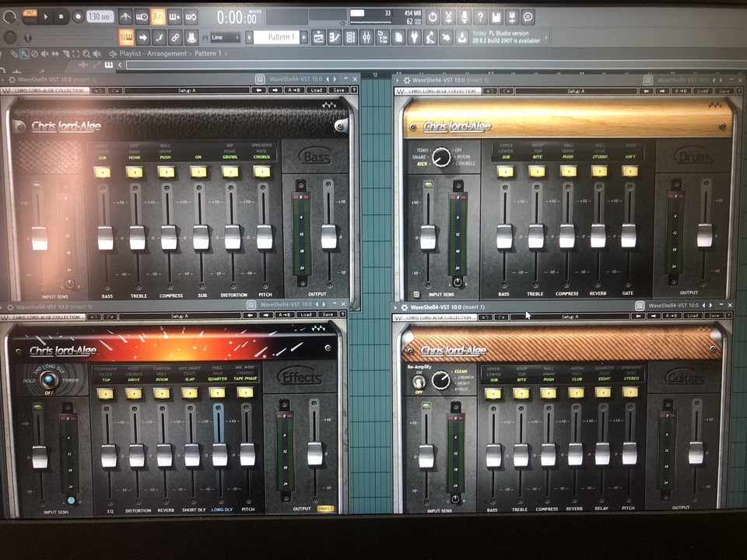Toggle the SOFT gate button in Drums plugin
This screenshot has height=560, width=747.
tap(630, 170)
